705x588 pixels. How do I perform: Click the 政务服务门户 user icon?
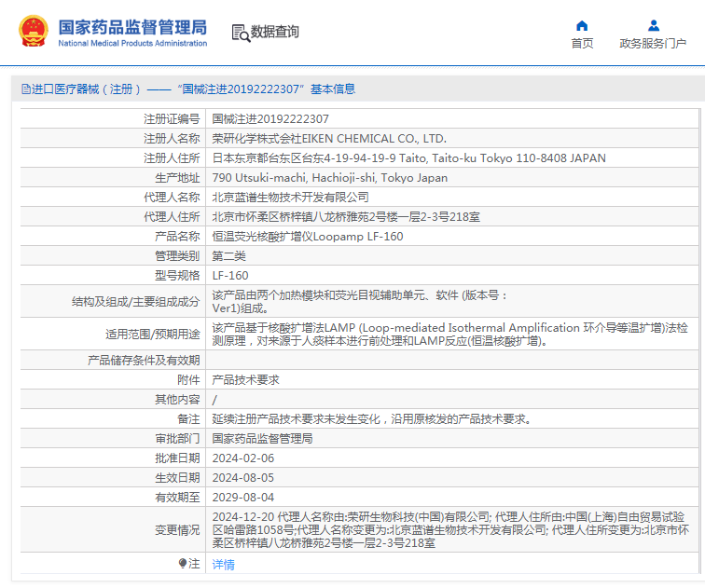coord(654,25)
